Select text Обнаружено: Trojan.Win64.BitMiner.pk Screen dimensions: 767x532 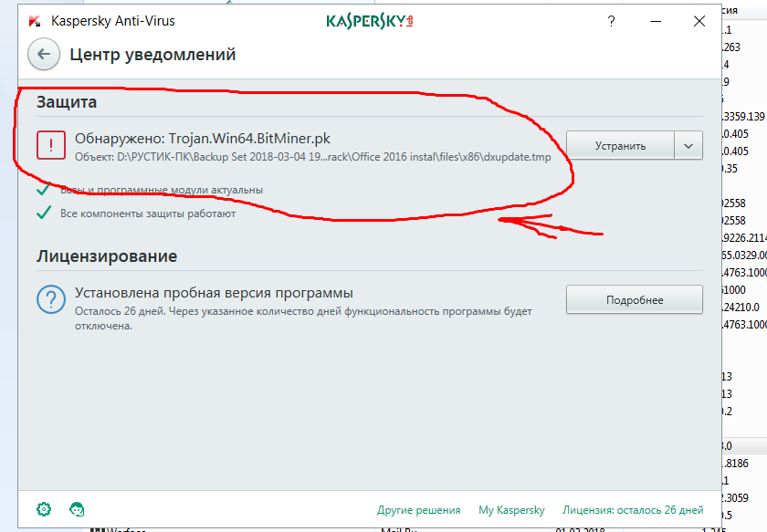(203, 139)
